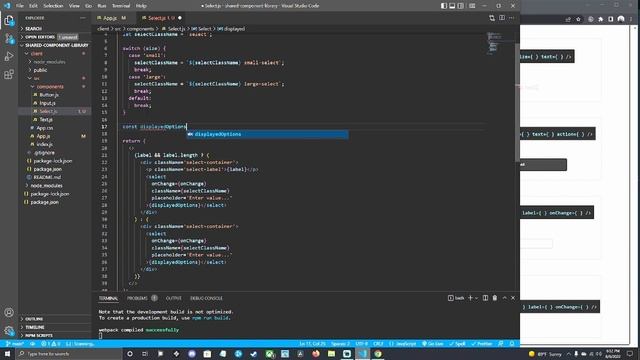The height and width of the screenshot is (360, 640).
Task: Open the Source Control view
Action: click(9, 39)
